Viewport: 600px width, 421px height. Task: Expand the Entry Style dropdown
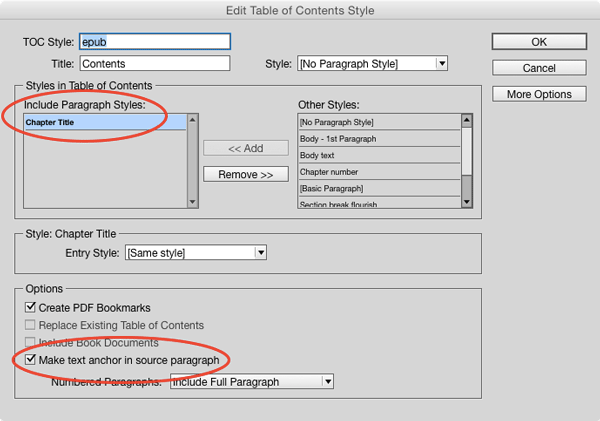196,253
